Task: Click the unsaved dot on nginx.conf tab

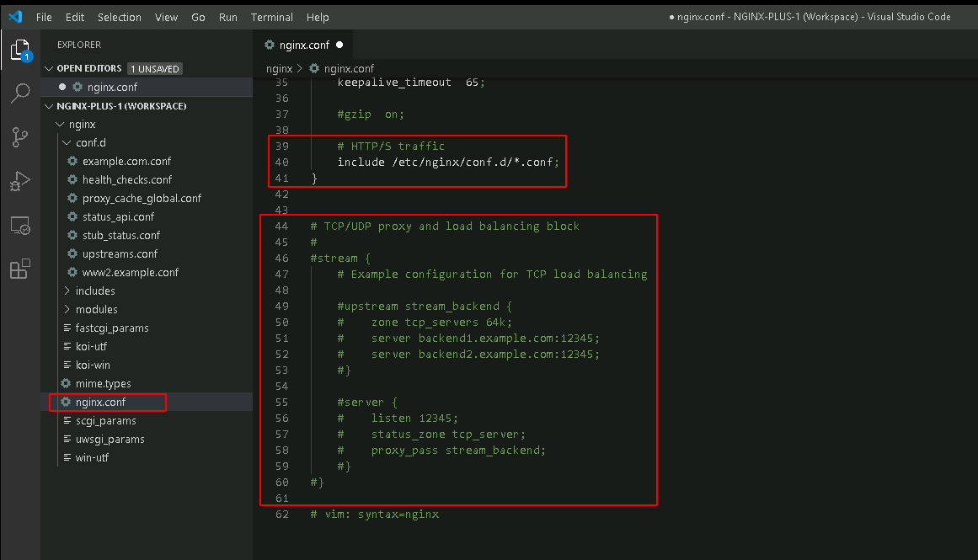Action: [339, 45]
